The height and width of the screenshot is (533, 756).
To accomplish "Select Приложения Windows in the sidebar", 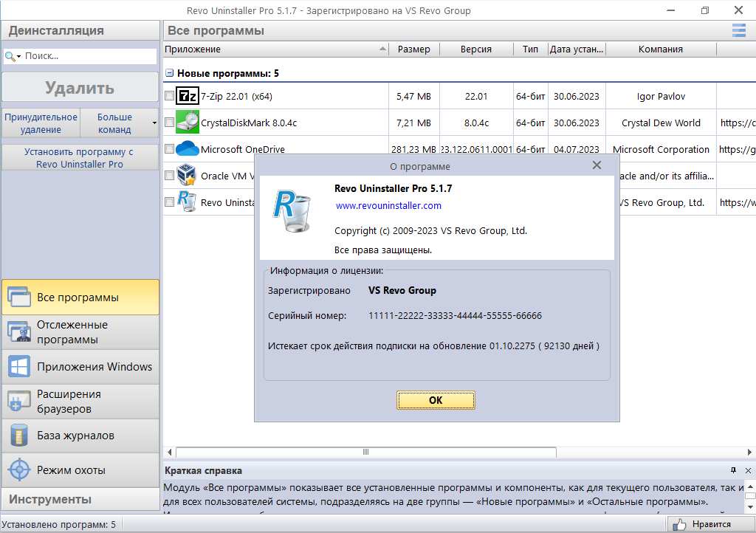I will tap(80, 367).
